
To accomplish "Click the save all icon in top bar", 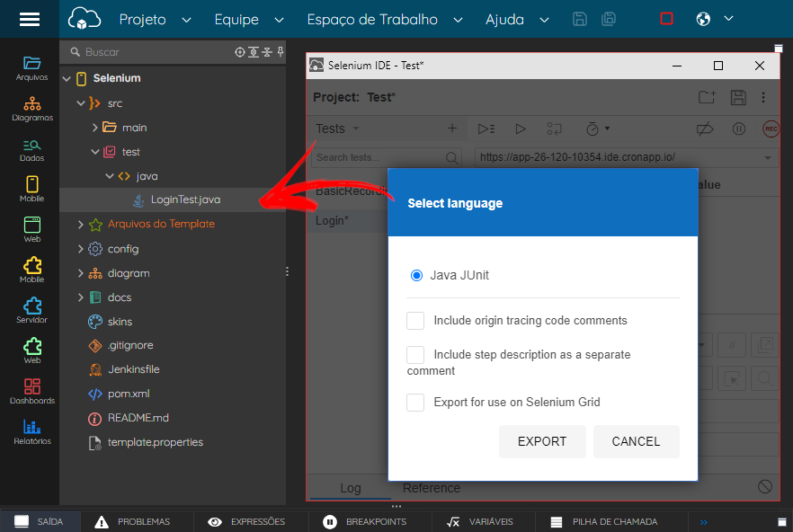I will (x=609, y=19).
